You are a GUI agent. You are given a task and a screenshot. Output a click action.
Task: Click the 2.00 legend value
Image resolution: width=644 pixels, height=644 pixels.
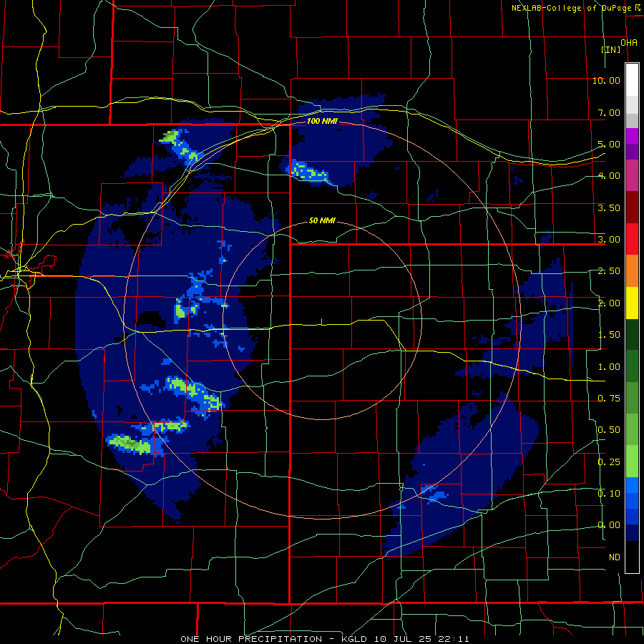coord(609,303)
